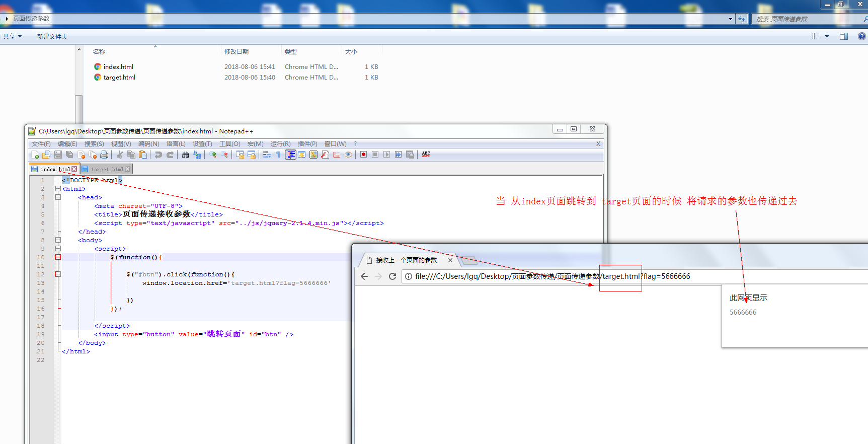Close the target.html editor tab
868x444 pixels.
point(128,169)
